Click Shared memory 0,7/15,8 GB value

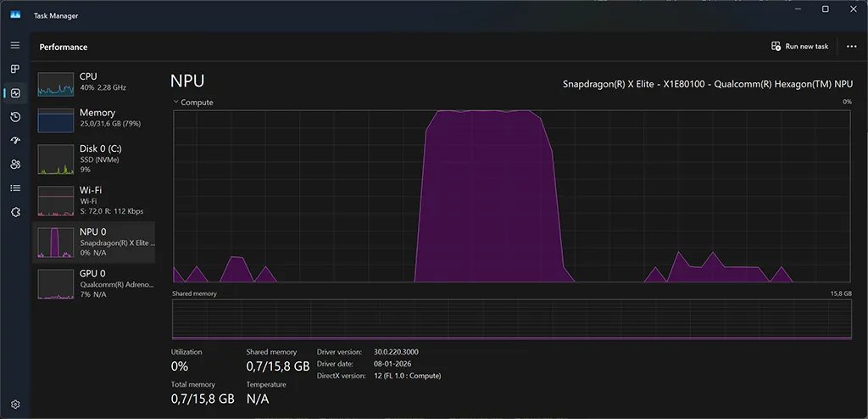pyautogui.click(x=277, y=366)
